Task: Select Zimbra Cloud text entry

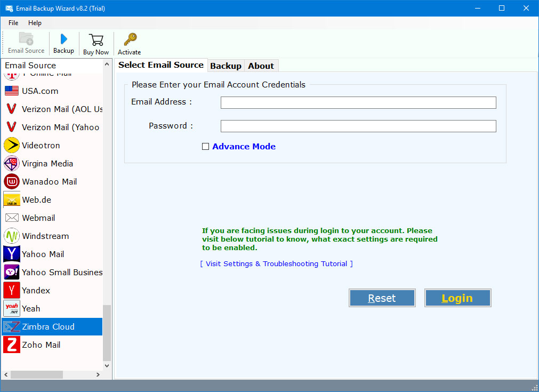Action: (x=48, y=326)
